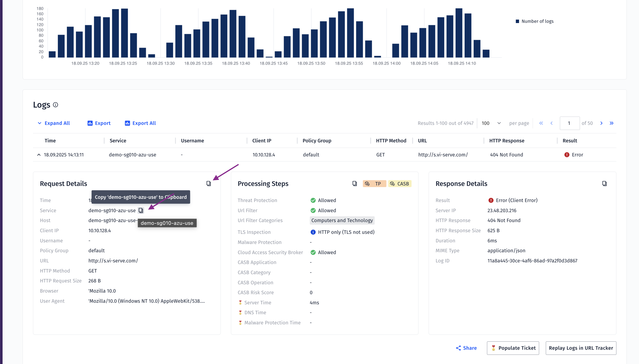Click the Logs info icon

click(56, 105)
